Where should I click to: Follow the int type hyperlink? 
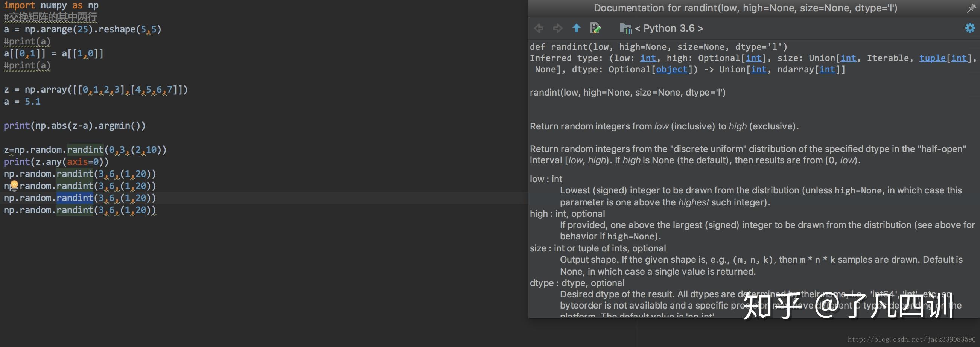pyautogui.click(x=648, y=58)
